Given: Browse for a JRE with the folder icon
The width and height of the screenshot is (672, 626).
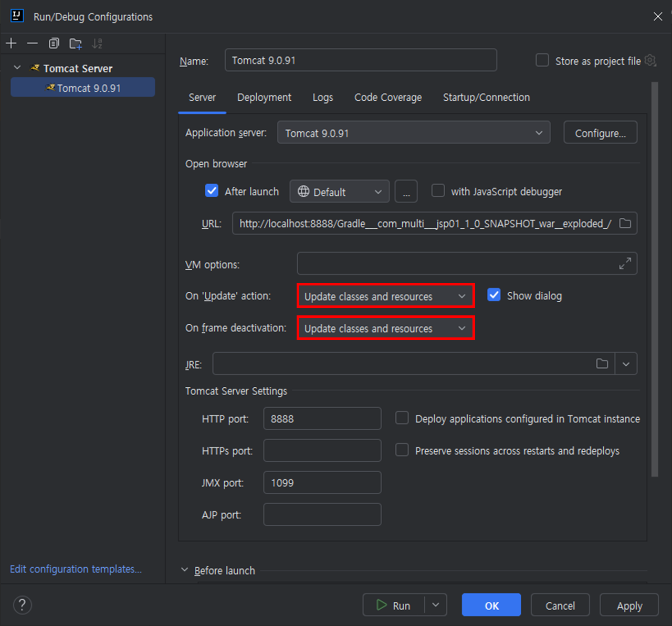Looking at the screenshot, I should 602,364.
